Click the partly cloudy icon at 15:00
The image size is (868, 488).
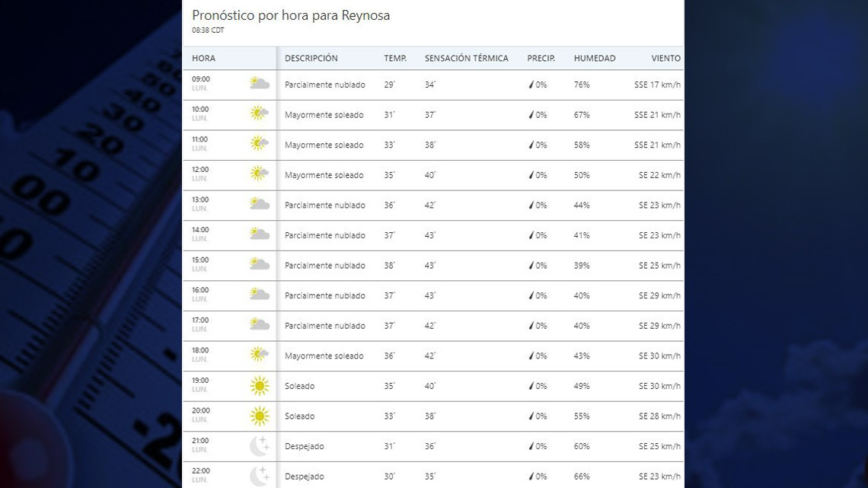tap(260, 264)
